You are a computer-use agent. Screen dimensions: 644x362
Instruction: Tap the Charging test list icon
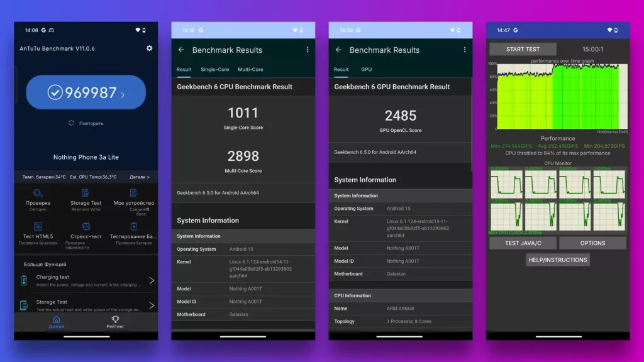pos(24,280)
